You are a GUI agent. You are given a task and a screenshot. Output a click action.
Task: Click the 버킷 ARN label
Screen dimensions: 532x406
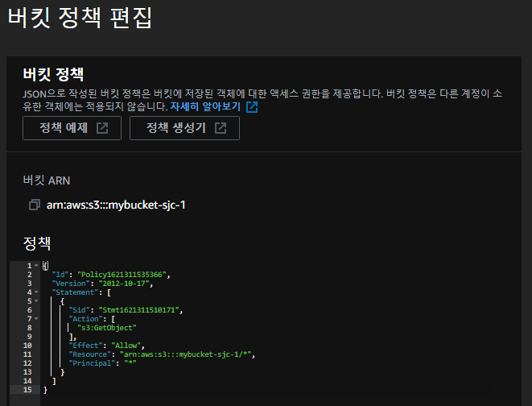pyautogui.click(x=47, y=180)
